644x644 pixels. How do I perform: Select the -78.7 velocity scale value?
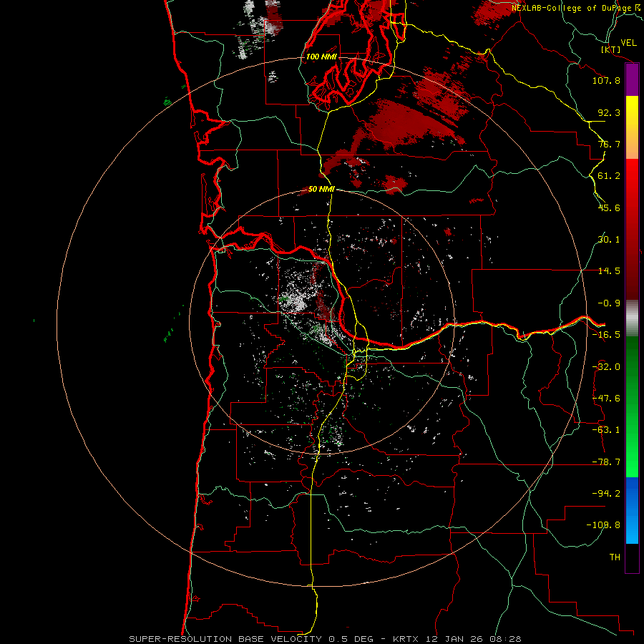606,462
